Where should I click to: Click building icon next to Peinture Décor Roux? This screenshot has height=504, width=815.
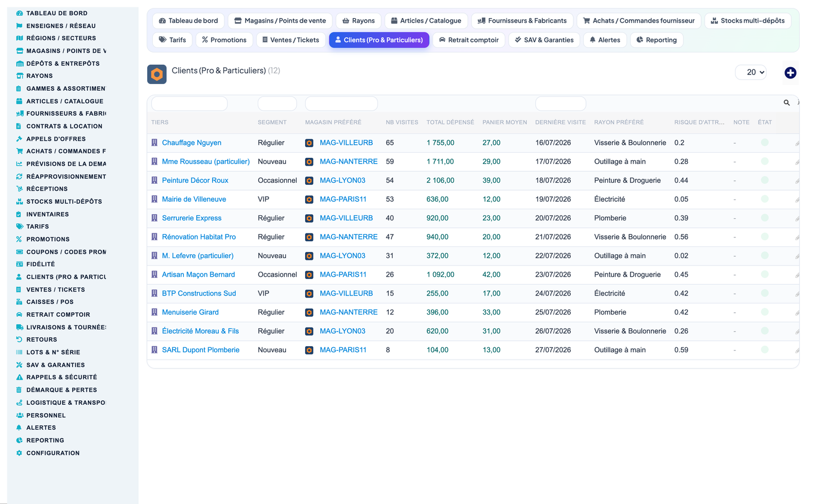[155, 180]
